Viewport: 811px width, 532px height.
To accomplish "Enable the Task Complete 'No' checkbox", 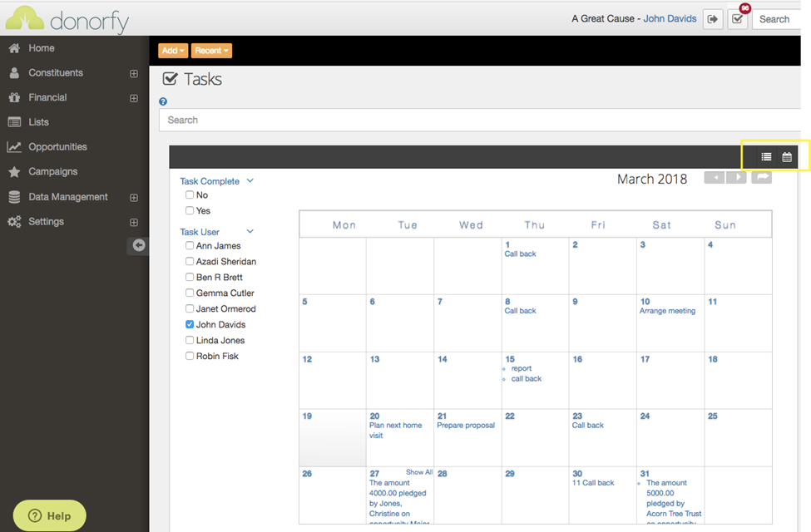I will tap(190, 195).
